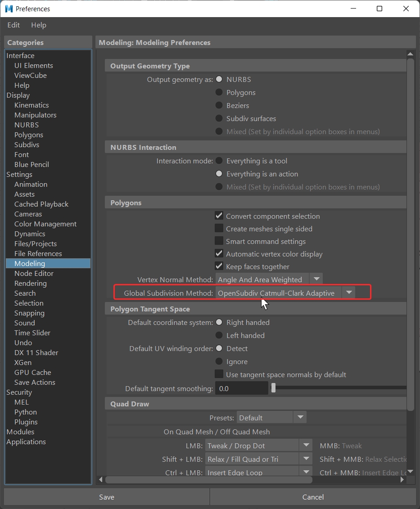Choose Everything is a tool interaction mode

pyautogui.click(x=219, y=161)
